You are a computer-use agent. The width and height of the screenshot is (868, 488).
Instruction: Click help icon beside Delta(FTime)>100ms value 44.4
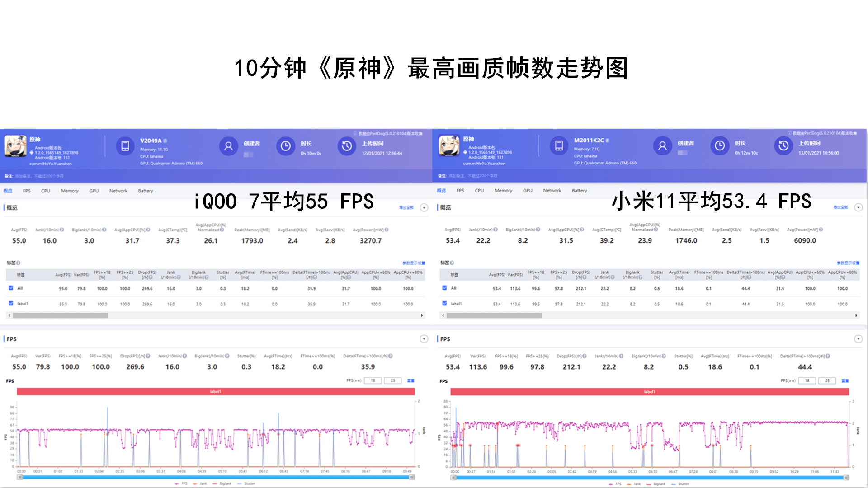click(x=828, y=356)
